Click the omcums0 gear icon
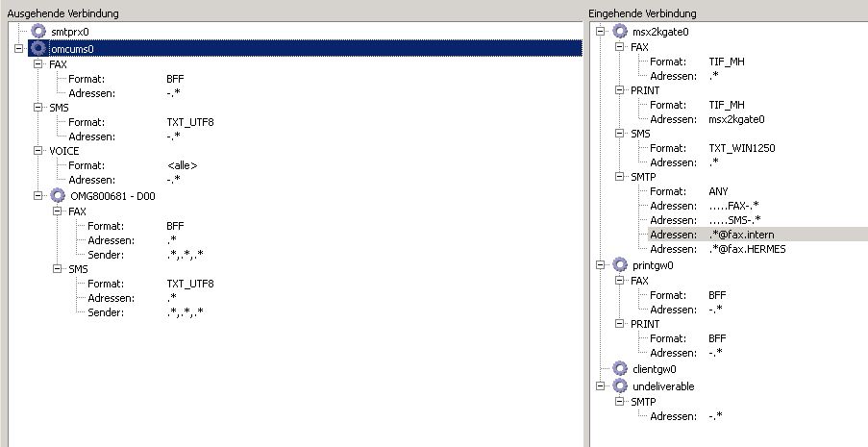The height and width of the screenshot is (447, 868). 38,48
